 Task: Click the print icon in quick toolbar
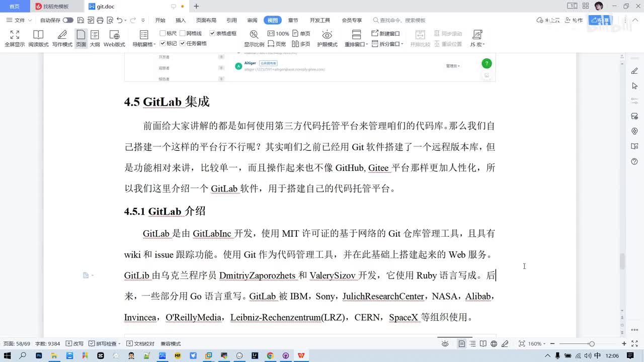100,20
